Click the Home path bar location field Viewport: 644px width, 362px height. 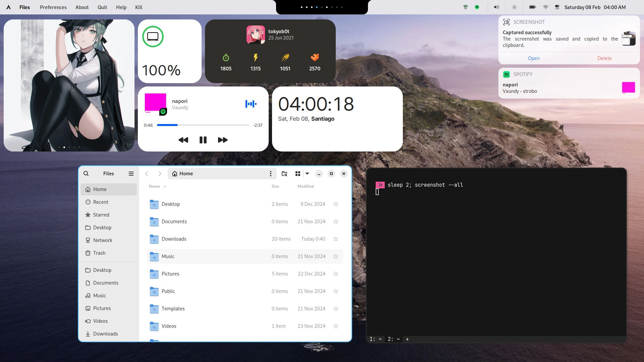click(222, 174)
